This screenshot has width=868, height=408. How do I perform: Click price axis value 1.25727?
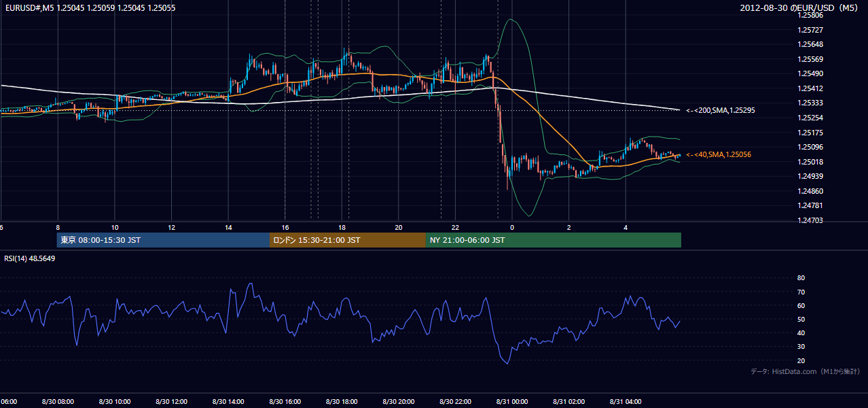click(810, 30)
